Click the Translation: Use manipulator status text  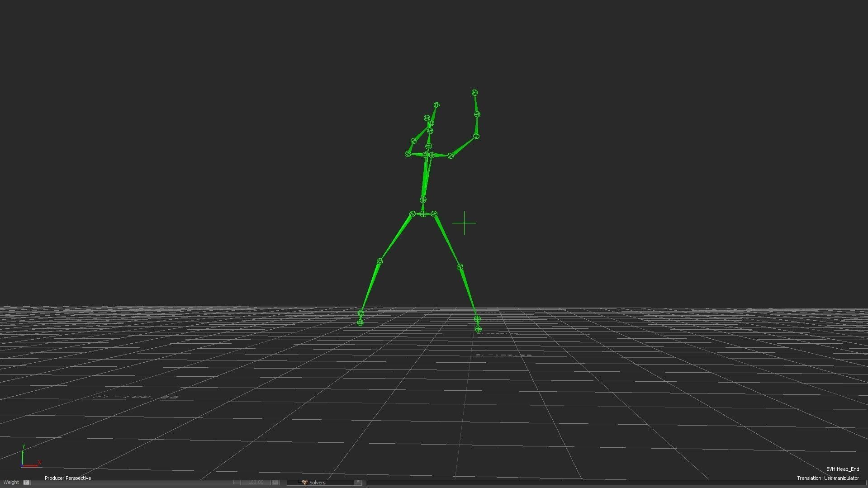pos(828,478)
